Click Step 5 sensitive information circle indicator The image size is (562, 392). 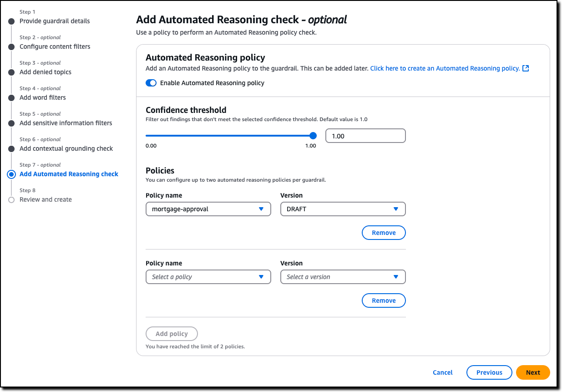pos(11,123)
